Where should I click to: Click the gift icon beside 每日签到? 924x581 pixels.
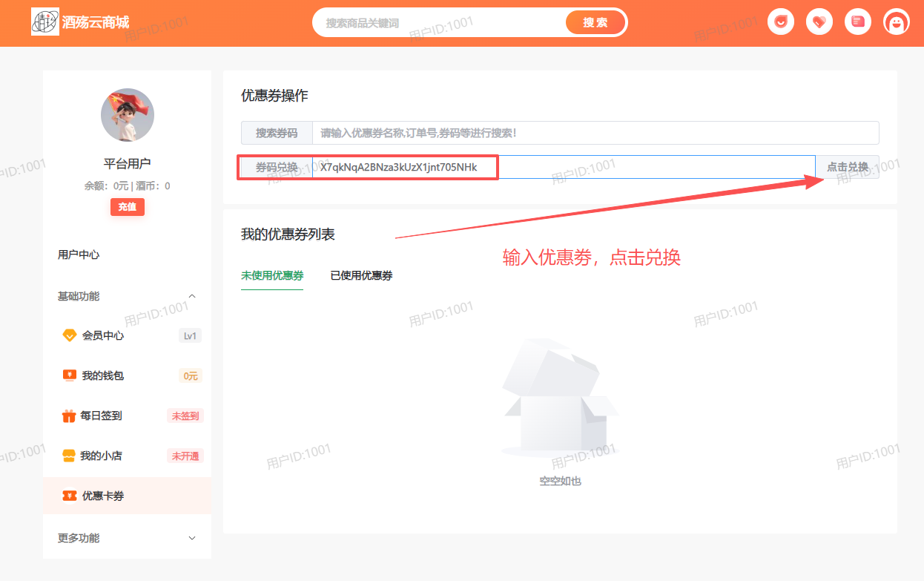point(69,416)
